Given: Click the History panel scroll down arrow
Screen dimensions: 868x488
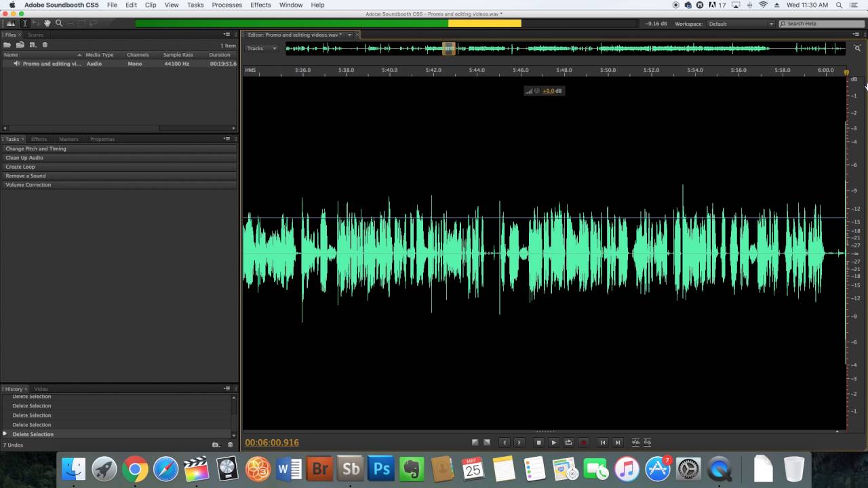Looking at the screenshot, I should (234, 434).
